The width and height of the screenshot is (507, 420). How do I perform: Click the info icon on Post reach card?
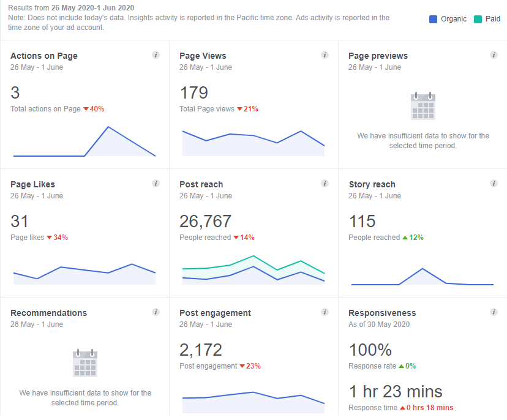[x=325, y=183]
